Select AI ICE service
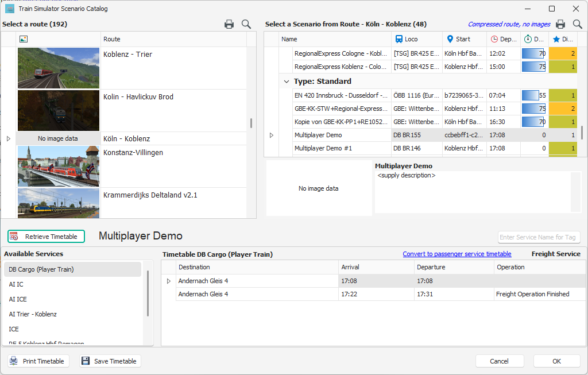This screenshot has height=375, width=588. point(73,299)
